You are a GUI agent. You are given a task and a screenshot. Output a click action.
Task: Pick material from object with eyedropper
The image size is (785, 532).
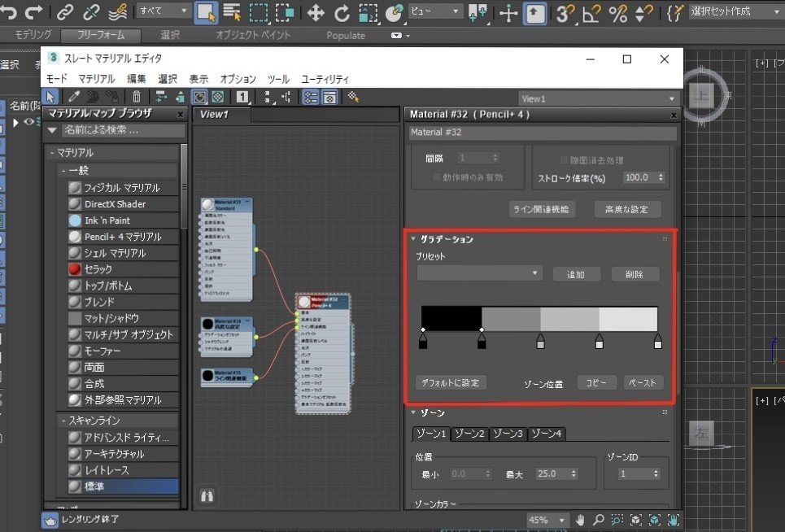coord(74,97)
